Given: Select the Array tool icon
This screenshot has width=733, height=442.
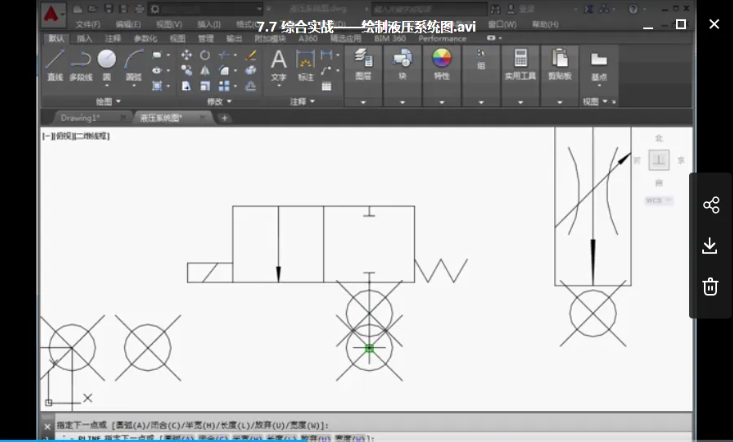Looking at the screenshot, I should (x=224, y=86).
